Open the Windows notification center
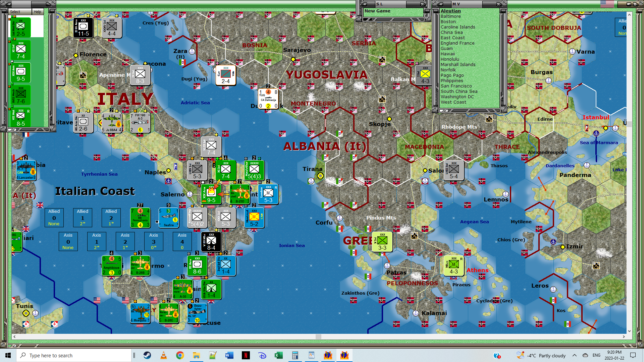Viewport: 644px width, 362px height. [x=633, y=355]
